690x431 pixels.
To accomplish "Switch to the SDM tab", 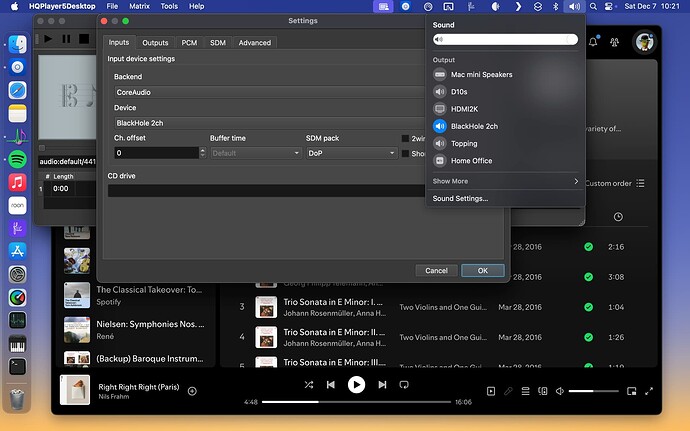I will click(218, 43).
